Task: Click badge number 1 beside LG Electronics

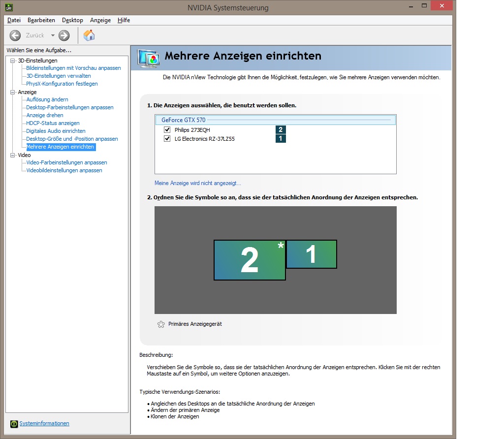Action: point(281,138)
